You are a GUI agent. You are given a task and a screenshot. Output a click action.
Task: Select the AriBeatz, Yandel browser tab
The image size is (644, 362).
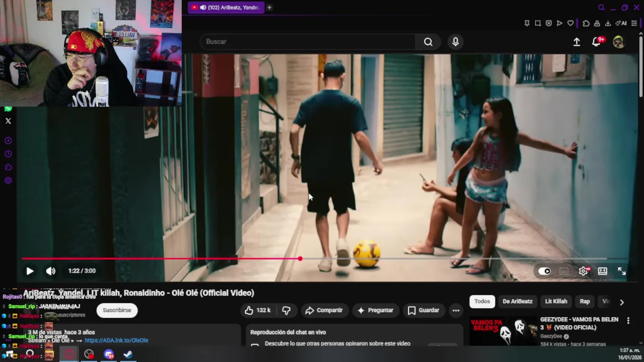pyautogui.click(x=226, y=8)
